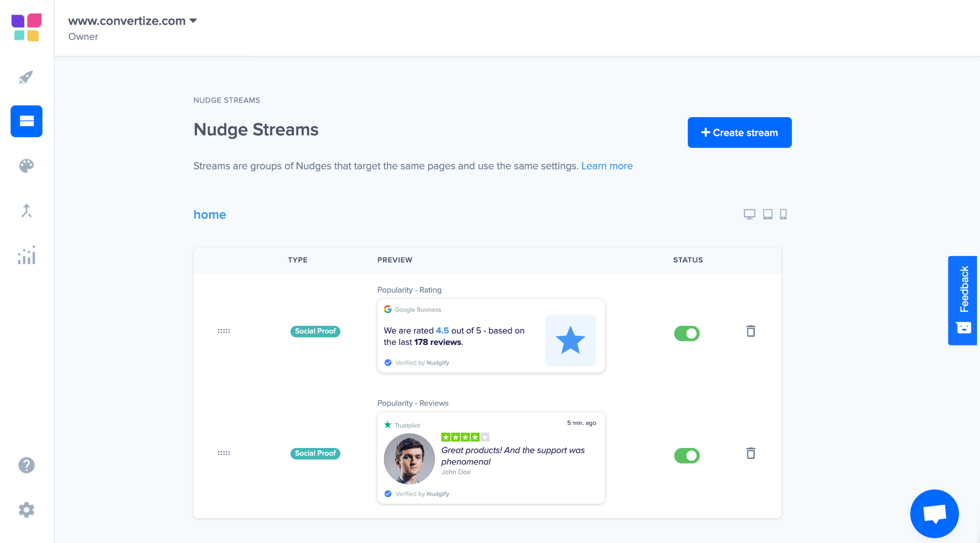Open the Feedback side tab
The image size is (980, 543).
tap(962, 301)
